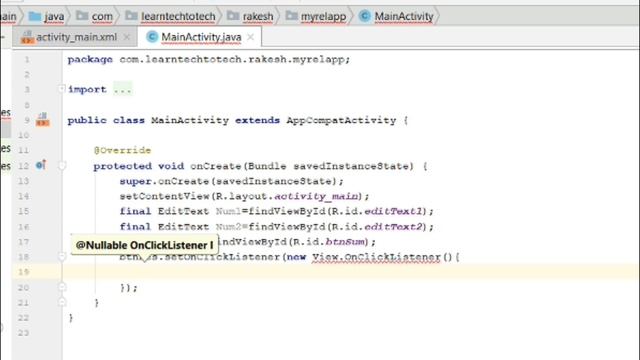The width and height of the screenshot is (640, 360).
Task: Switch to activity_main.xml tab
Action: [x=76, y=37]
